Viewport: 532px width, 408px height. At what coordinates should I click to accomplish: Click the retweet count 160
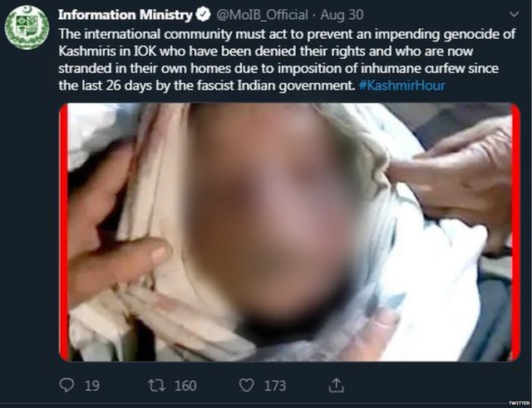click(185, 386)
